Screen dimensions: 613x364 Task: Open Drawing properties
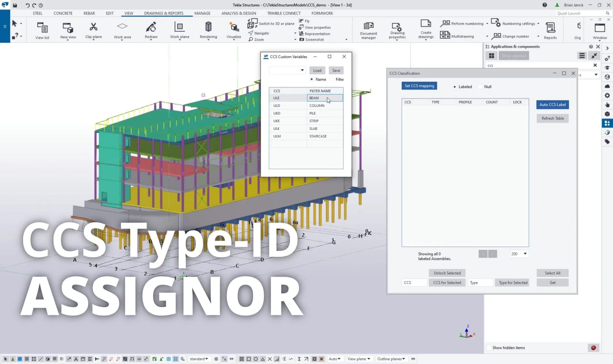tap(397, 31)
